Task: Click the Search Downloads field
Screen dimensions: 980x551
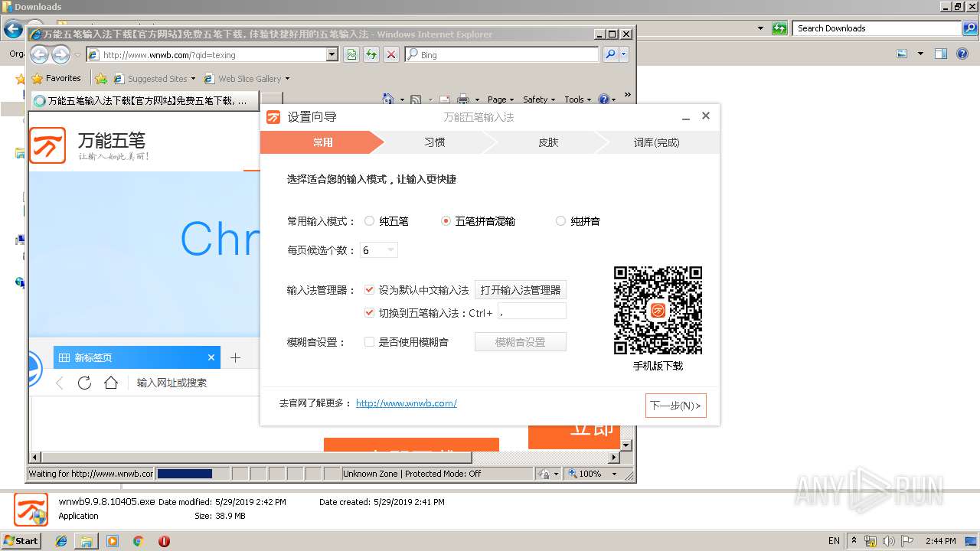Action: (878, 28)
